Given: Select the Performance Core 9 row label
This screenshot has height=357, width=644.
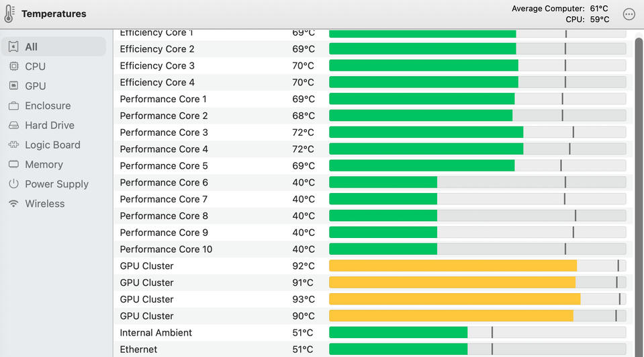Looking at the screenshot, I should point(164,233).
